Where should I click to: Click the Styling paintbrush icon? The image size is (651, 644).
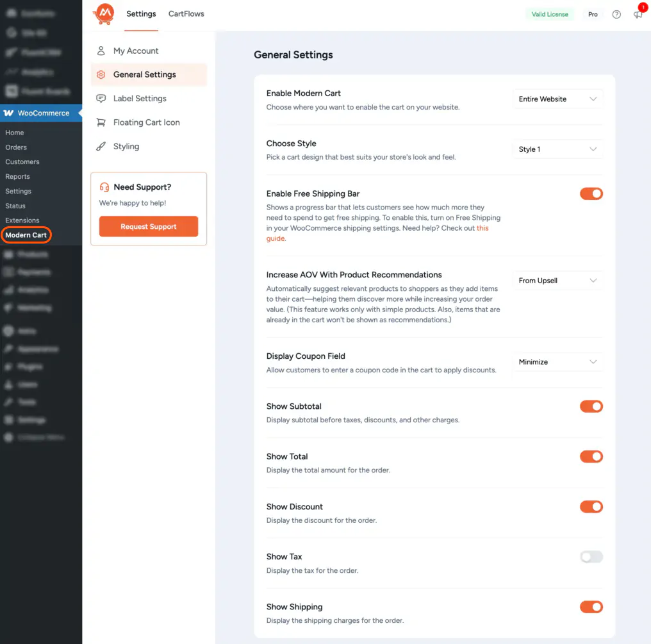click(x=101, y=147)
